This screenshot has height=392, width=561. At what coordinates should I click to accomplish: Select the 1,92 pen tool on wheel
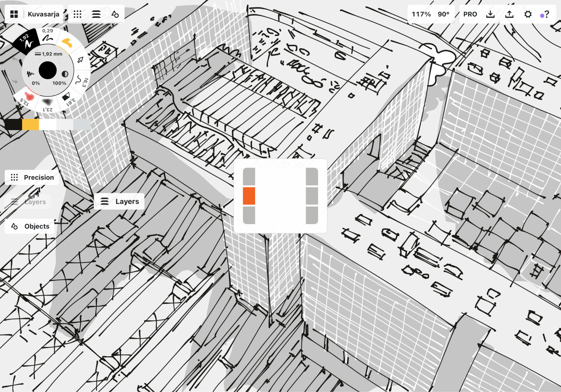[x=27, y=42]
